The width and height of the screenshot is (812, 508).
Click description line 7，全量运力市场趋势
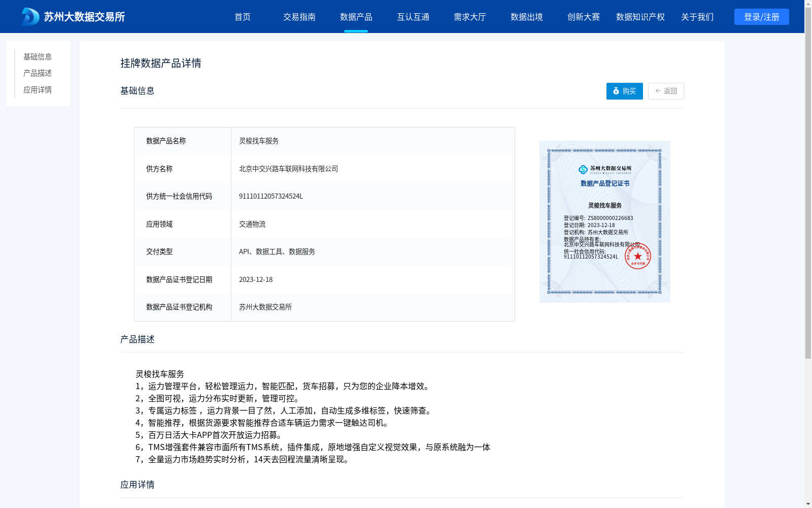click(243, 459)
